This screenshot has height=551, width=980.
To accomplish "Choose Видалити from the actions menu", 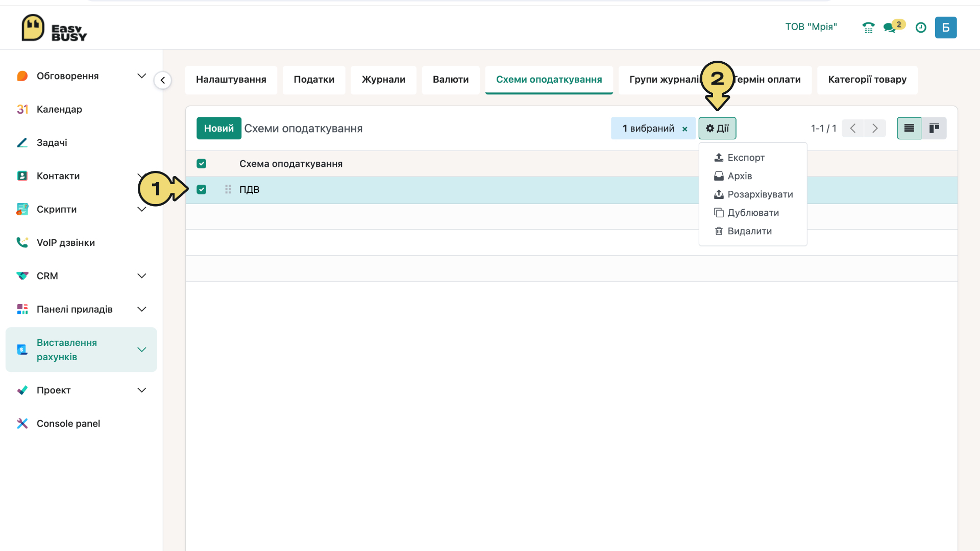I will [753, 231].
